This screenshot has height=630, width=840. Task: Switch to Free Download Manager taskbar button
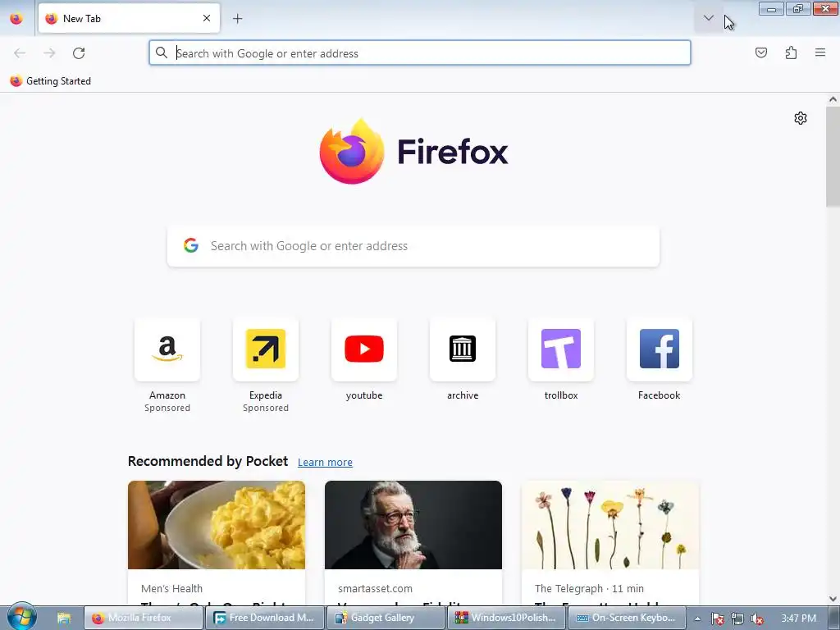[x=265, y=618]
